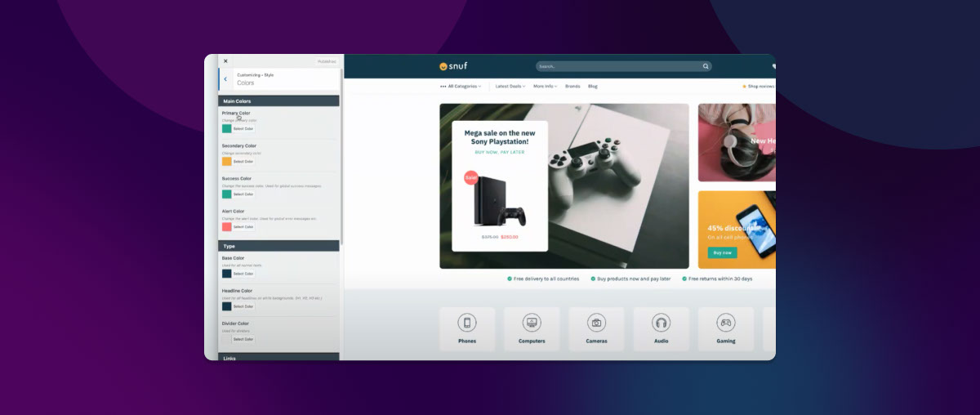Click the Primary Color label text
The width and height of the screenshot is (980, 415).
(236, 113)
